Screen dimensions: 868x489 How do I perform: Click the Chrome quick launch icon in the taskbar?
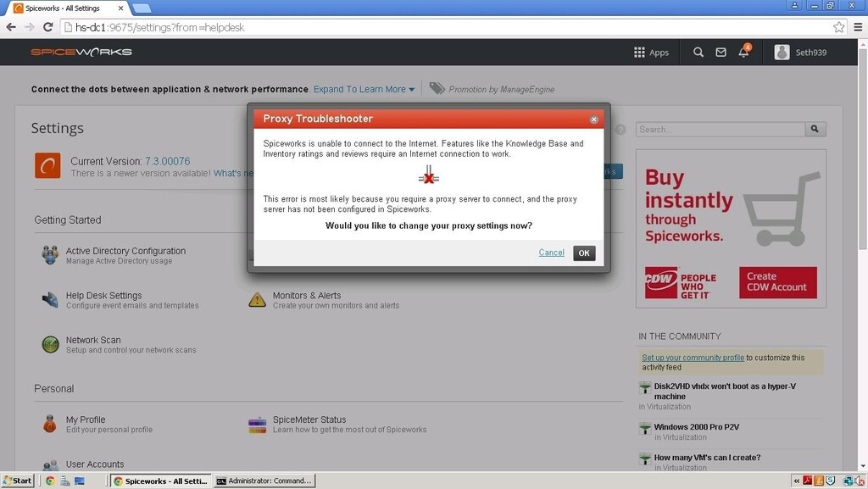50,481
